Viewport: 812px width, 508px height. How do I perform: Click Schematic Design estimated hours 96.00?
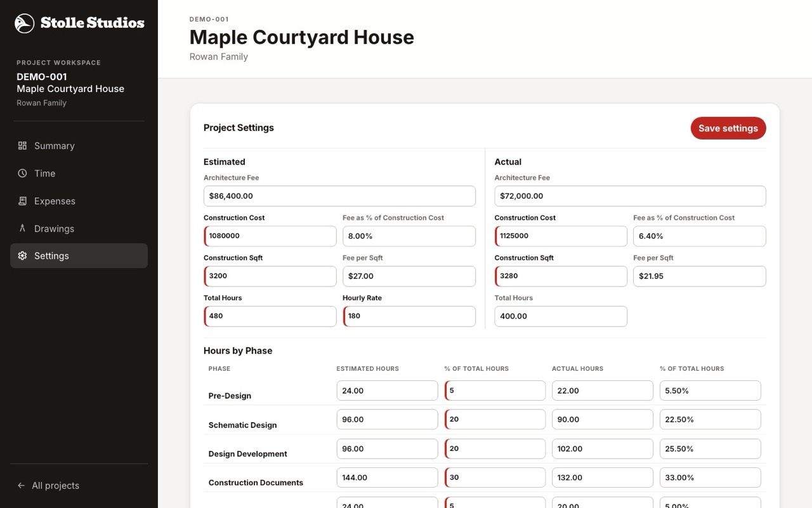pyautogui.click(x=387, y=420)
